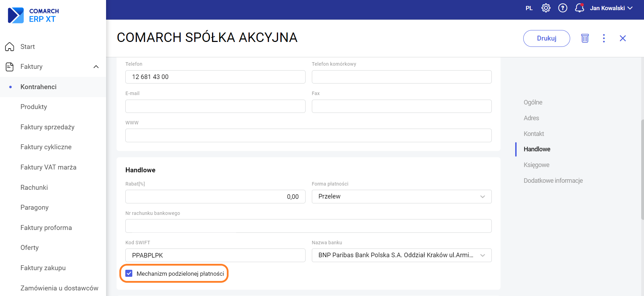This screenshot has height=296, width=644.
Task: Switch language using PL link
Action: point(529,8)
